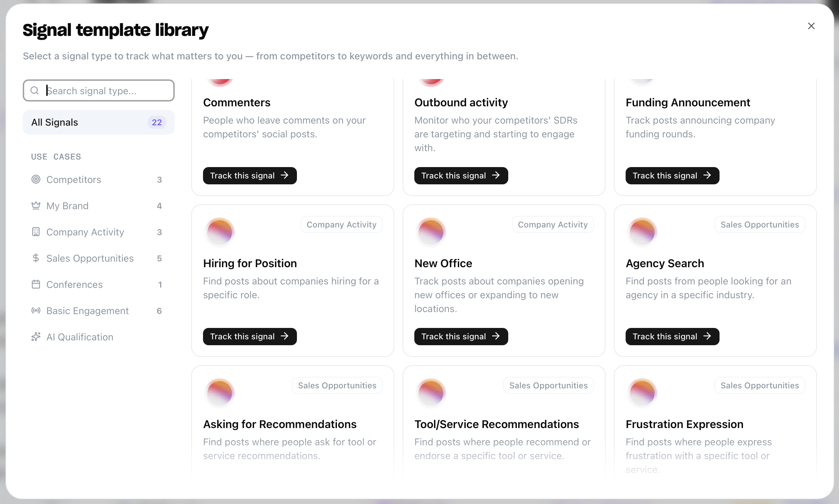Screen dimensions: 839x504
Task: Click the Sales Opportunities badge on Frustration Expression card
Action: 760,385
